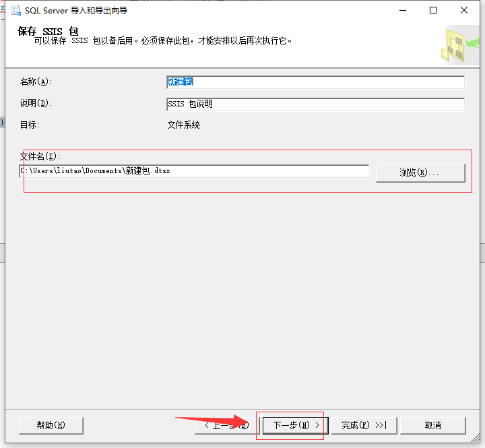Viewport: 485px width, 448px height.
Task: Minimize the wizard window
Action: 403,10
